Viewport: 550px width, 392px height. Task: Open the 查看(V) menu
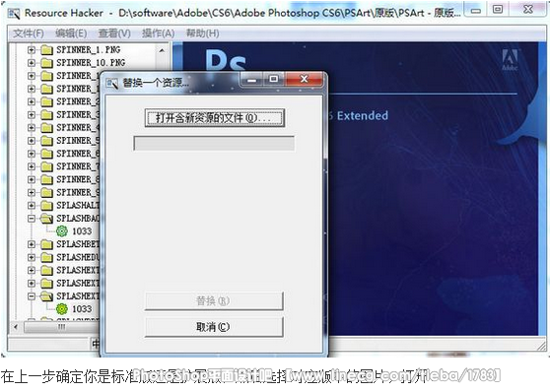(114, 33)
